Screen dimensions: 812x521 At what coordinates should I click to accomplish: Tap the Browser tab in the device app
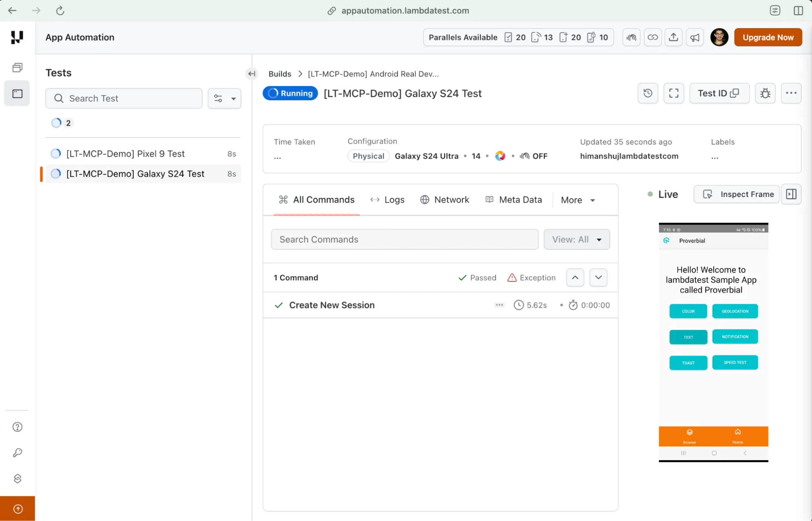pos(689,437)
